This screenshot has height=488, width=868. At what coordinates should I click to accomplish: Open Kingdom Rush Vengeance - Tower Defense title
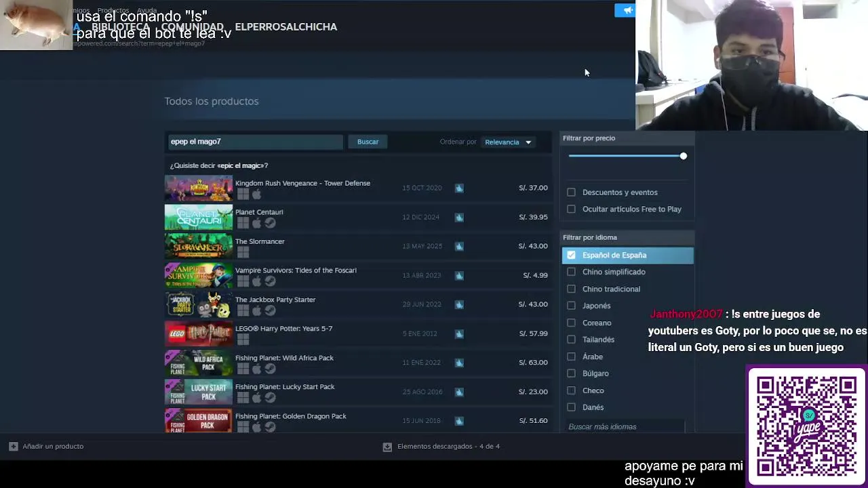click(302, 183)
